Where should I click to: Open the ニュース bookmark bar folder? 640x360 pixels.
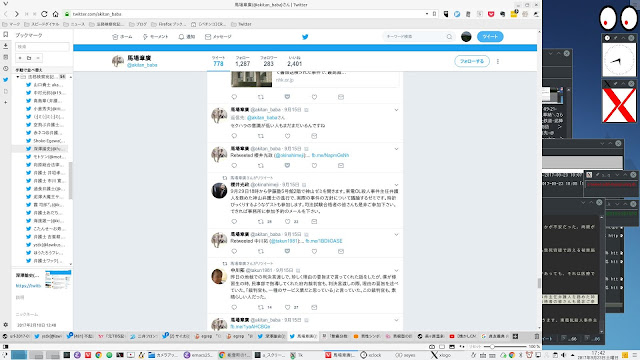point(74,24)
